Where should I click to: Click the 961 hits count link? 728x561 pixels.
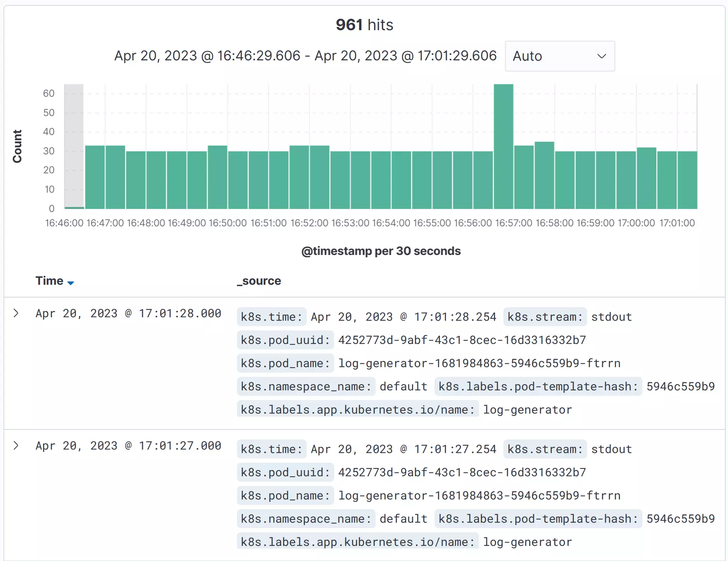(x=364, y=24)
